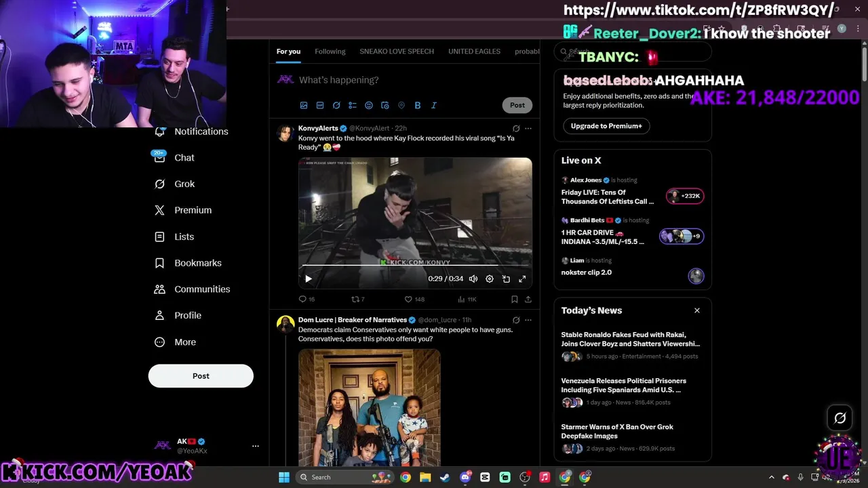Schedule the post with calendar icon
The width and height of the screenshot is (868, 488).
coord(385,105)
